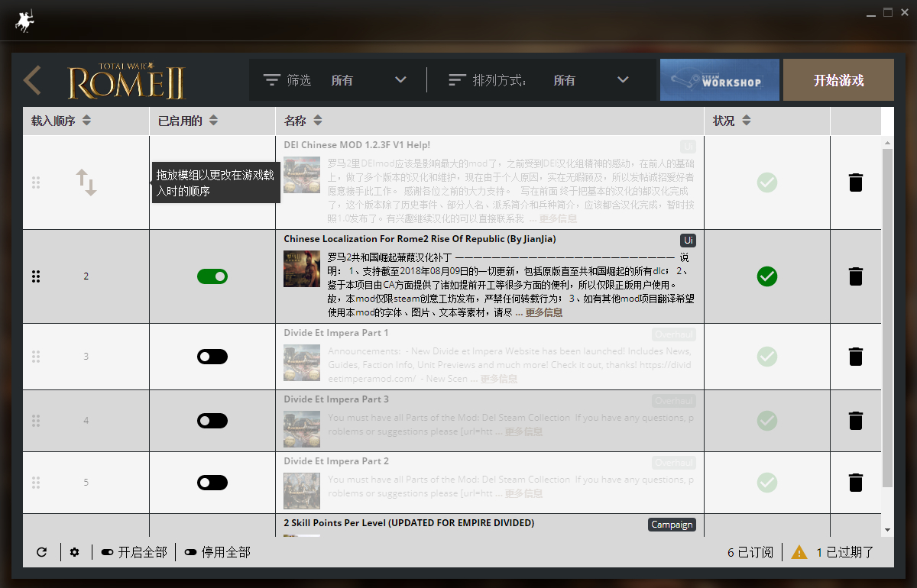Click the refresh icon in bottom bar
The image size is (917, 588).
pos(42,552)
